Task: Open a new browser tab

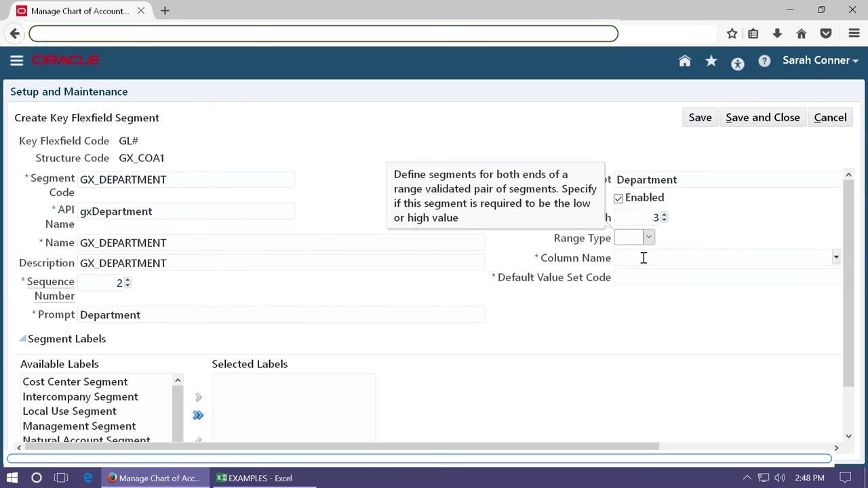Action: click(165, 11)
